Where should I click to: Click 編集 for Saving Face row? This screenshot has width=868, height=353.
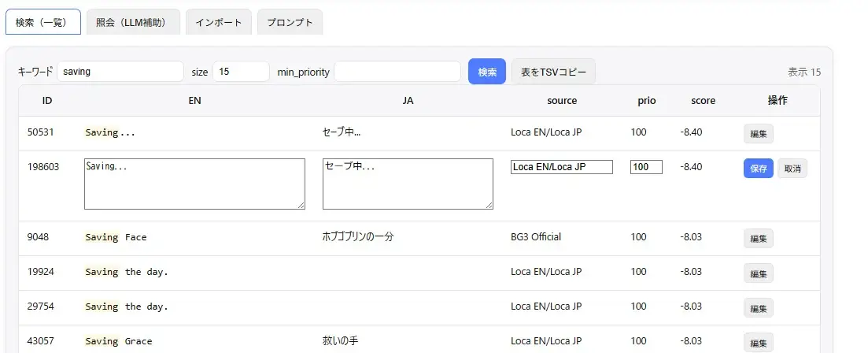click(x=759, y=238)
